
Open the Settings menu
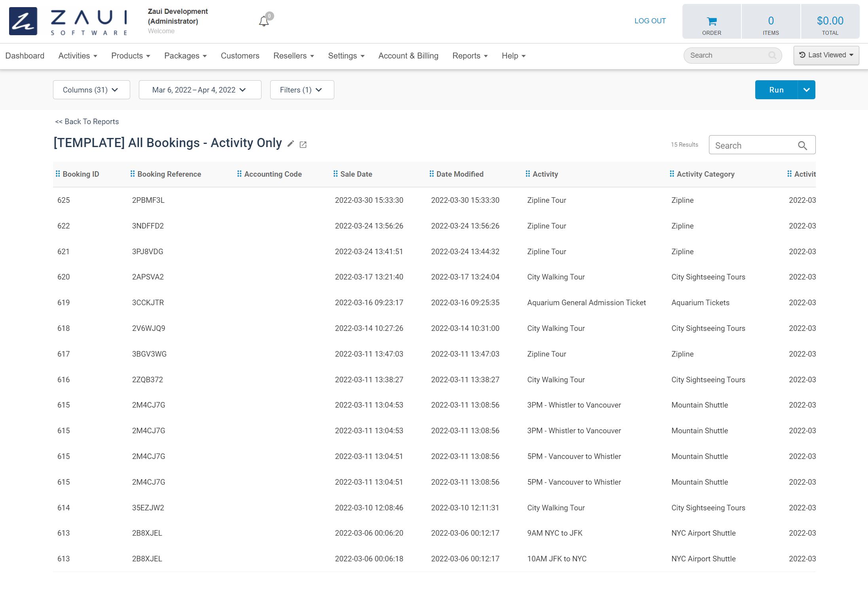pyautogui.click(x=346, y=55)
